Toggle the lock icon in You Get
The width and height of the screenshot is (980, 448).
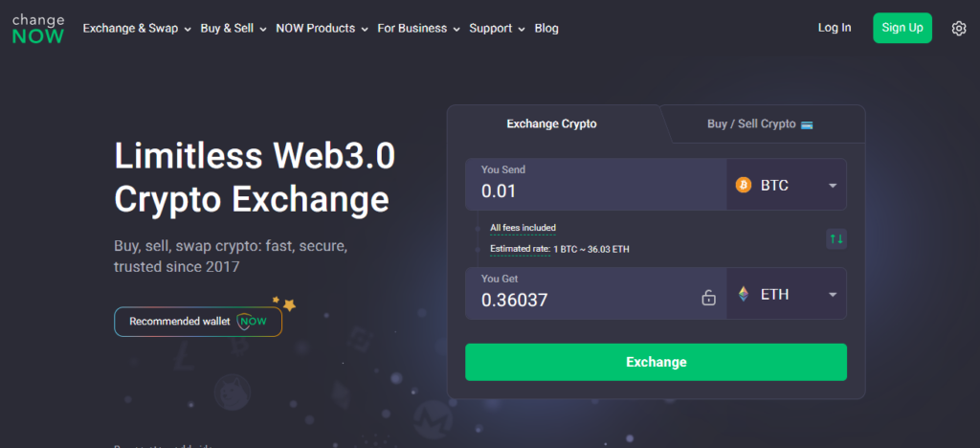tap(708, 297)
